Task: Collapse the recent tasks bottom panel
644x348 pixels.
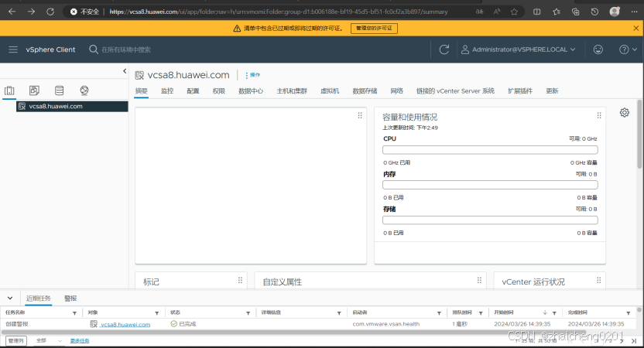Action: [10, 299]
